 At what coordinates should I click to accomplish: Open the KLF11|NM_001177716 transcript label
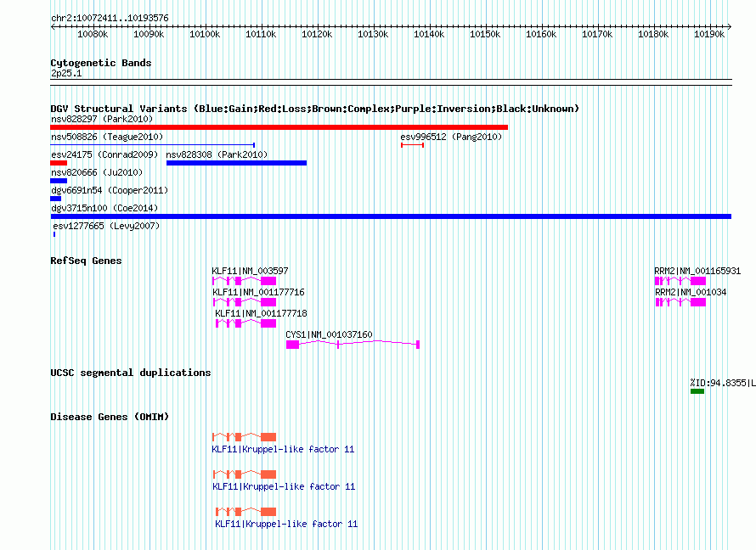258,292
